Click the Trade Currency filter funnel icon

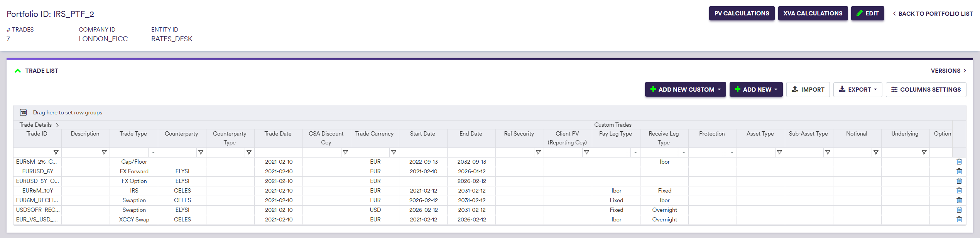[394, 153]
